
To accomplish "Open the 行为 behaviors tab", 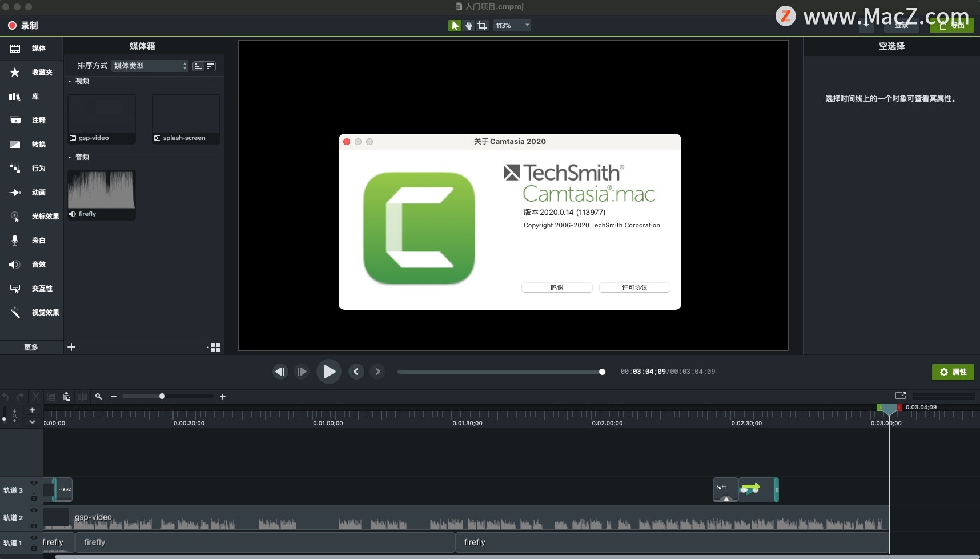I will click(31, 169).
